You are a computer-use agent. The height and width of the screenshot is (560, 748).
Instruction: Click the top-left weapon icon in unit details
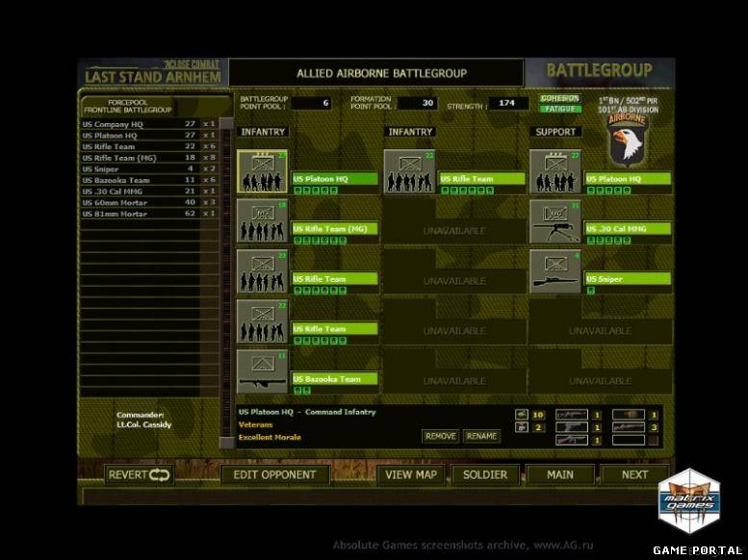tap(572, 415)
